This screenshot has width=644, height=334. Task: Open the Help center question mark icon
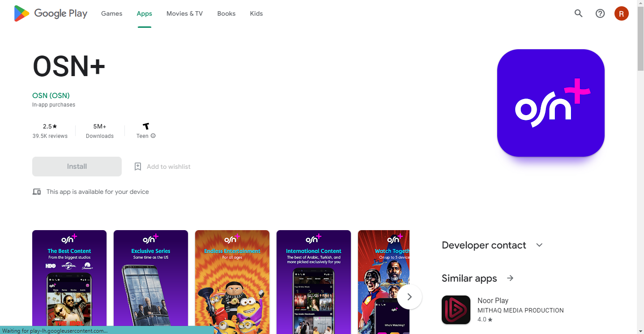coord(600,13)
